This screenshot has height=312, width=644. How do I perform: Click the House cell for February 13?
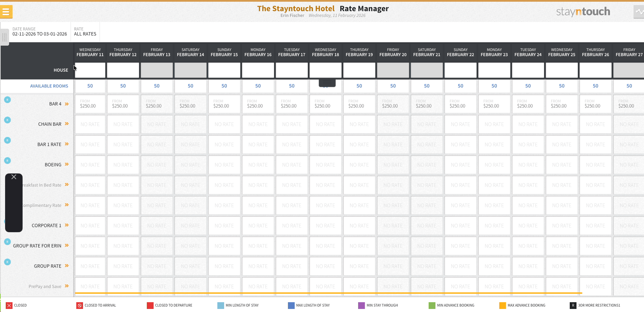[x=157, y=70]
